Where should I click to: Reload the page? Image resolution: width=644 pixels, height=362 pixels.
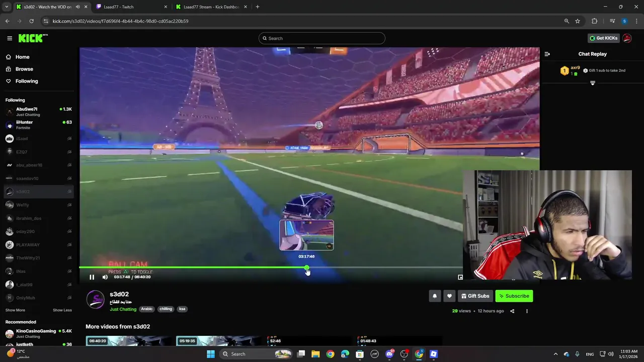(x=31, y=21)
